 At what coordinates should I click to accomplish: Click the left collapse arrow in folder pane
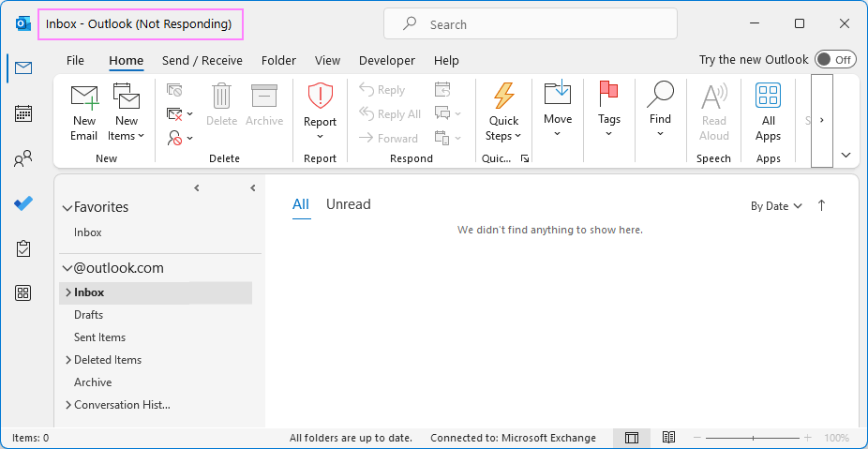point(197,188)
